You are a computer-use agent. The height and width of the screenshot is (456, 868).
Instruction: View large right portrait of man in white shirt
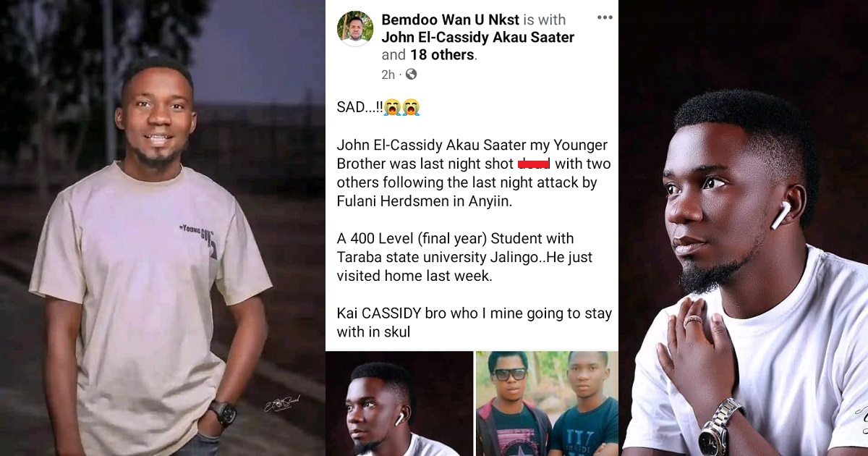744,228
